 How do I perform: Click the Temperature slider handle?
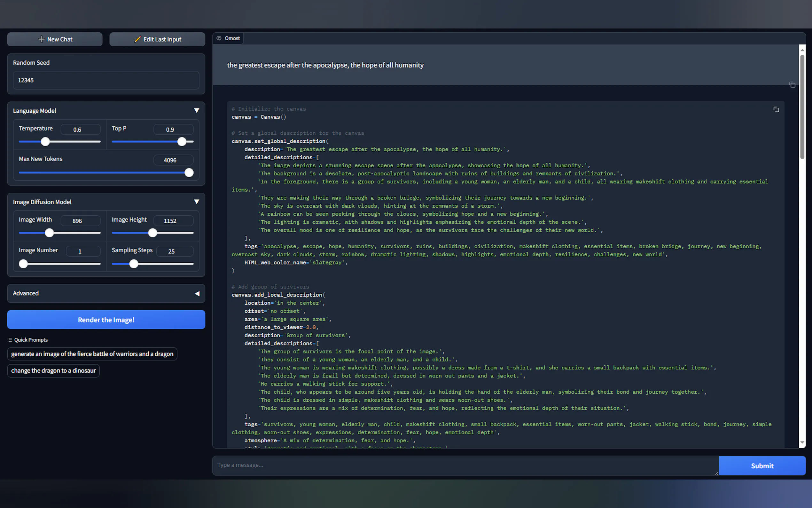[45, 142]
